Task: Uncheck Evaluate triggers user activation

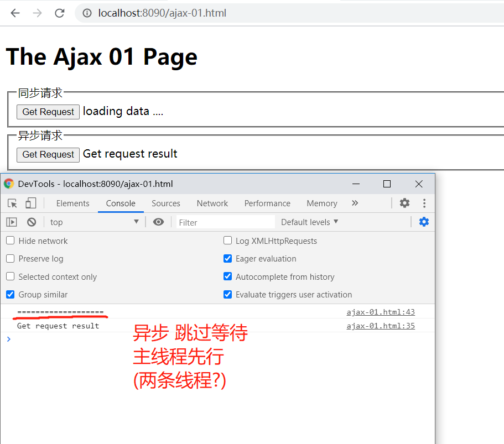Action: click(x=227, y=294)
